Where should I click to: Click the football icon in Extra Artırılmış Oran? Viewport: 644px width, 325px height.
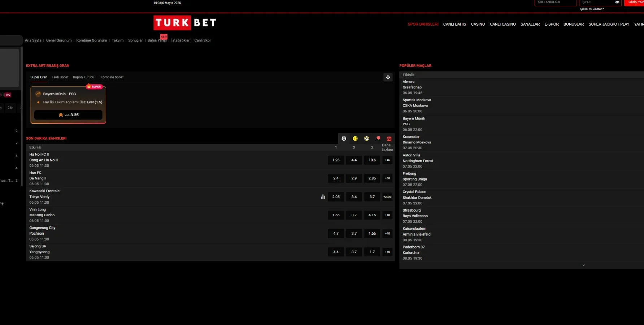388,77
